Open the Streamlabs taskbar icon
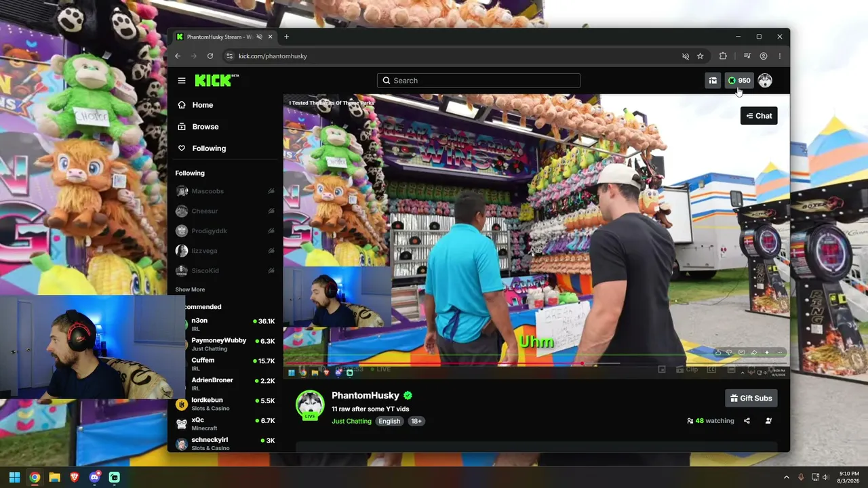868x488 pixels. [x=115, y=477]
